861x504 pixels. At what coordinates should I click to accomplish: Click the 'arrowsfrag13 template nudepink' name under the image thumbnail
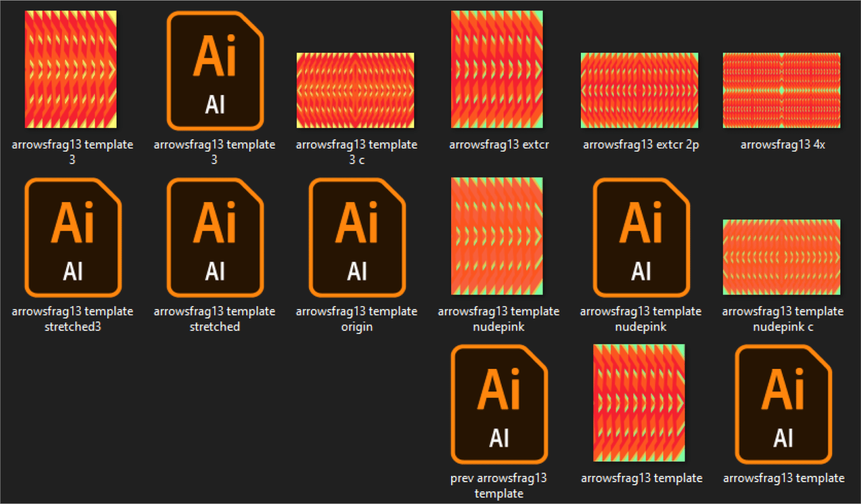tap(499, 319)
